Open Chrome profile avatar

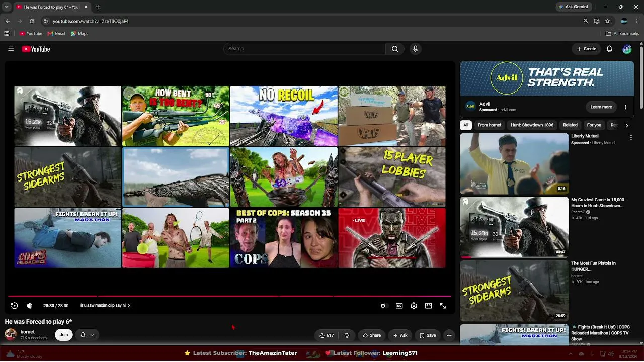pyautogui.click(x=624, y=21)
